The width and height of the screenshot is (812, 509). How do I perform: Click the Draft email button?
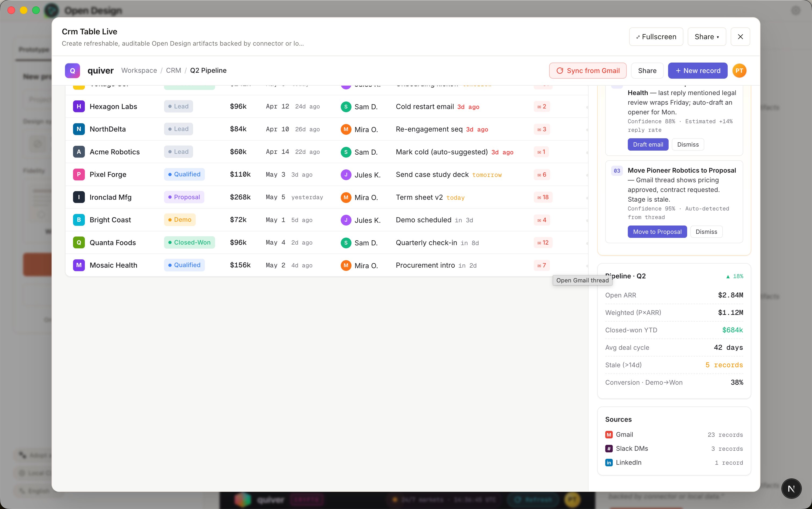(648, 144)
